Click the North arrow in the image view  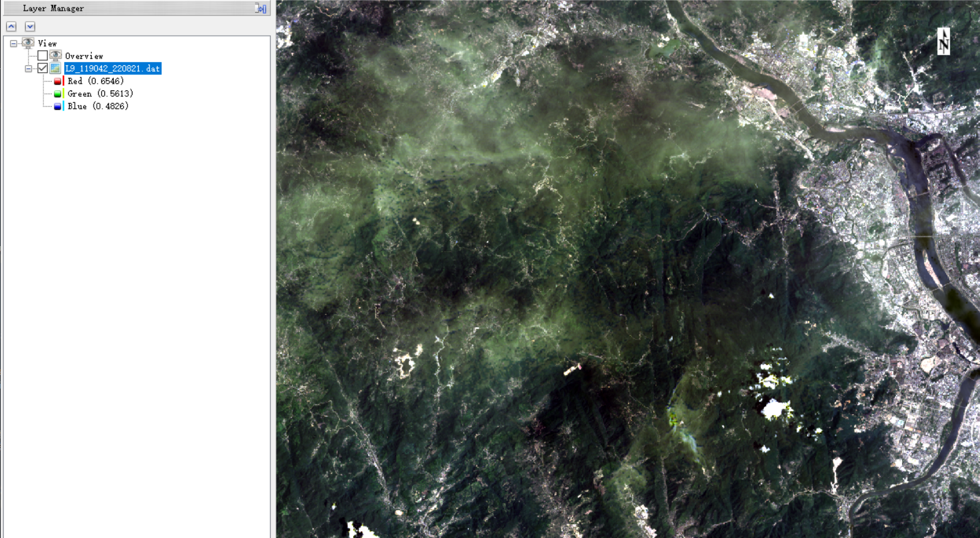(944, 41)
